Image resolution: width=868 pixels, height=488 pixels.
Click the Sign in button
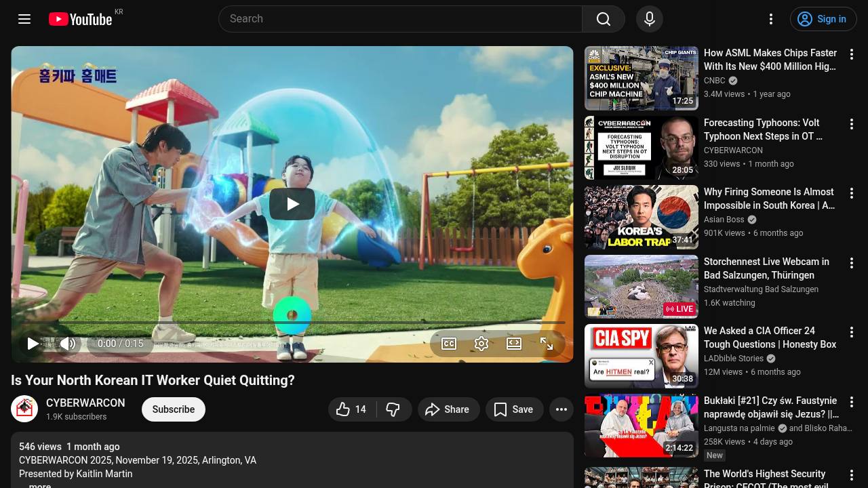tap(823, 19)
